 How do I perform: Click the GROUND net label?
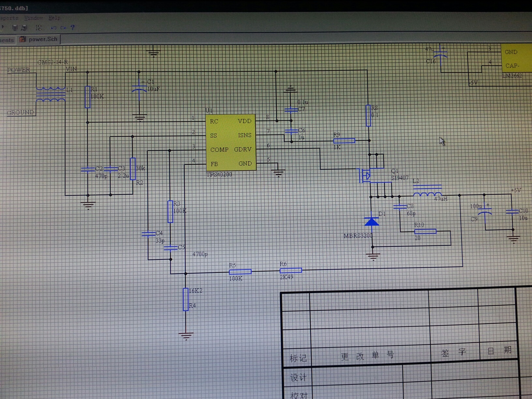(20, 112)
